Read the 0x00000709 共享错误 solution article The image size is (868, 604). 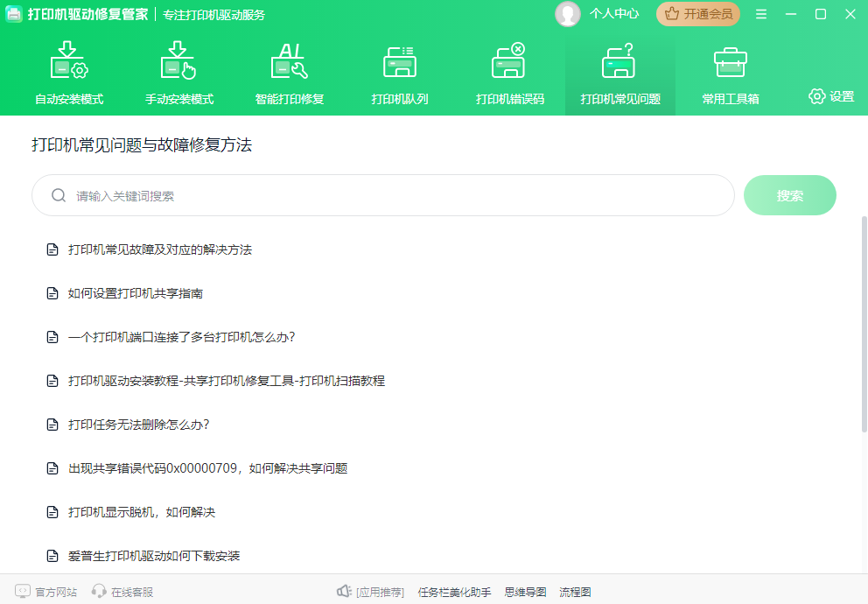[x=204, y=467]
